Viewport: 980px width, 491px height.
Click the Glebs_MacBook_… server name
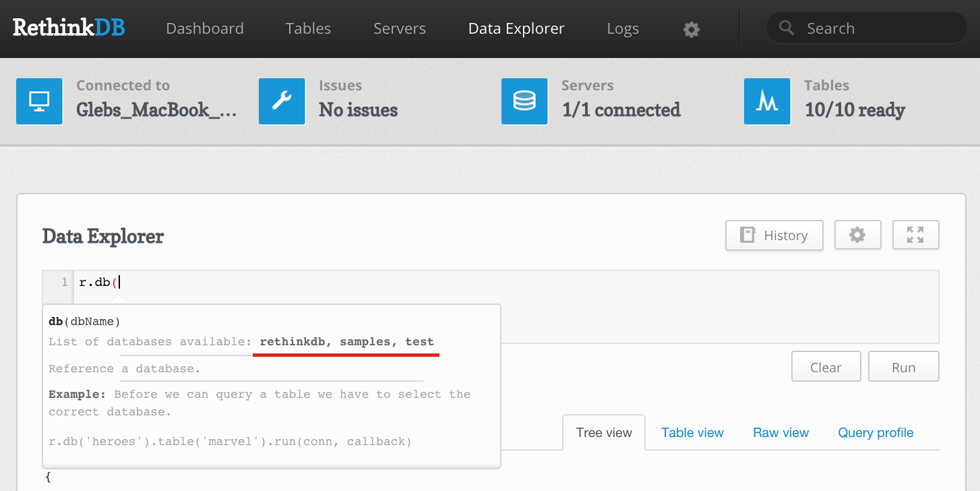[x=156, y=110]
